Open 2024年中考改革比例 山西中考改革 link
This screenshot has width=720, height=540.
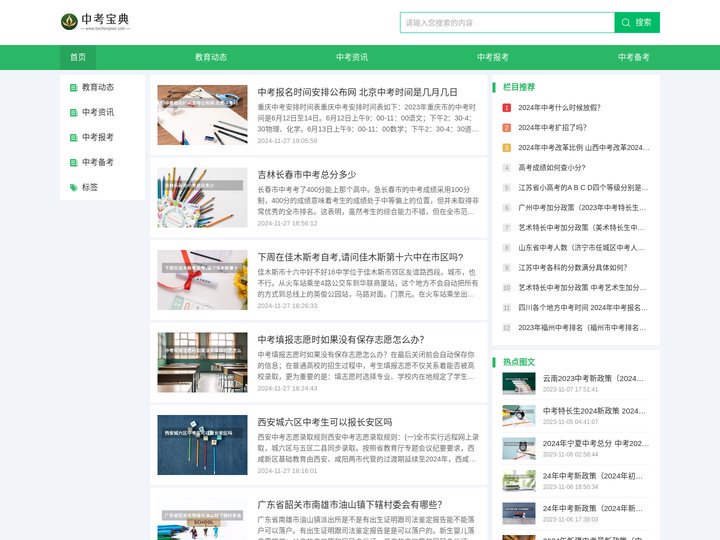coord(584,148)
